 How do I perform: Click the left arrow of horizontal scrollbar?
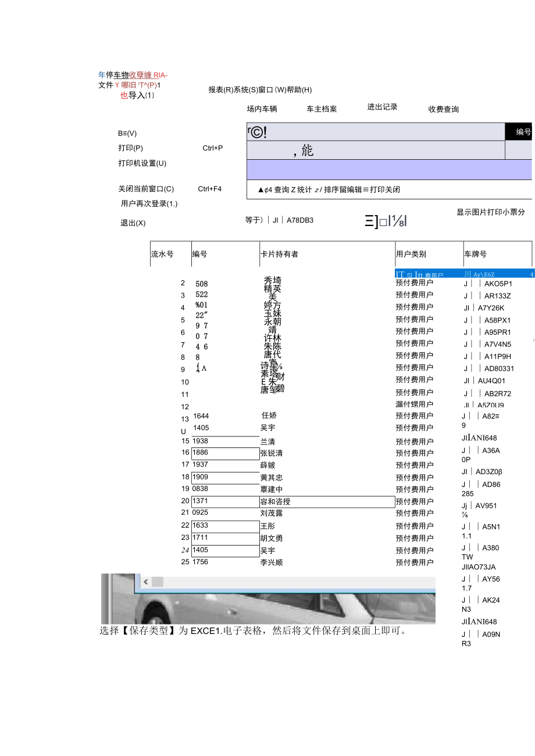pyautogui.click(x=145, y=582)
